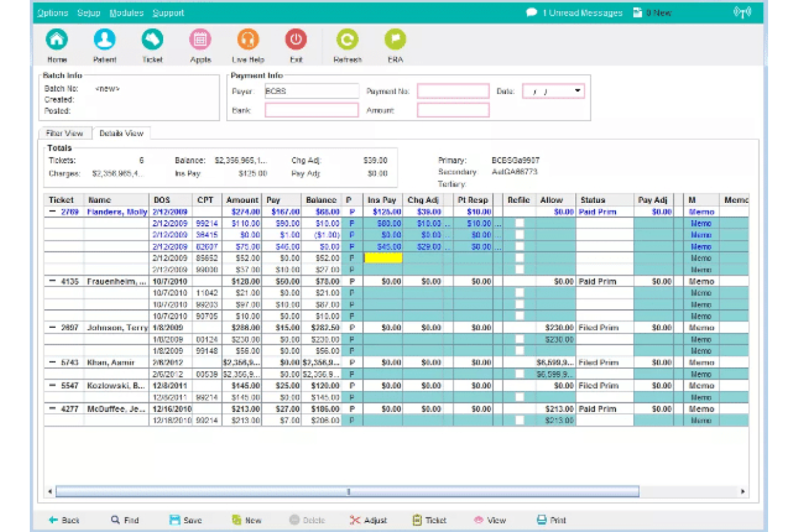
Task: Select the $230.00 Allow cell for CPT 00124
Action: (x=556, y=340)
